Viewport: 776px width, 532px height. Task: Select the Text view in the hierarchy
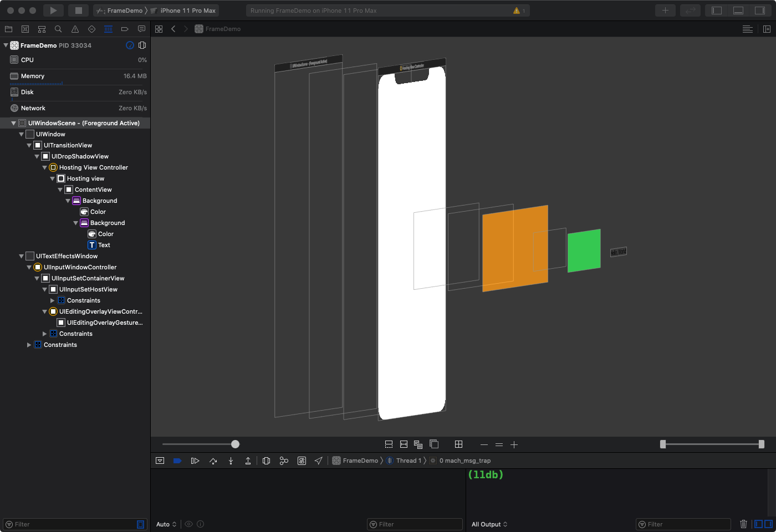click(75, 245)
